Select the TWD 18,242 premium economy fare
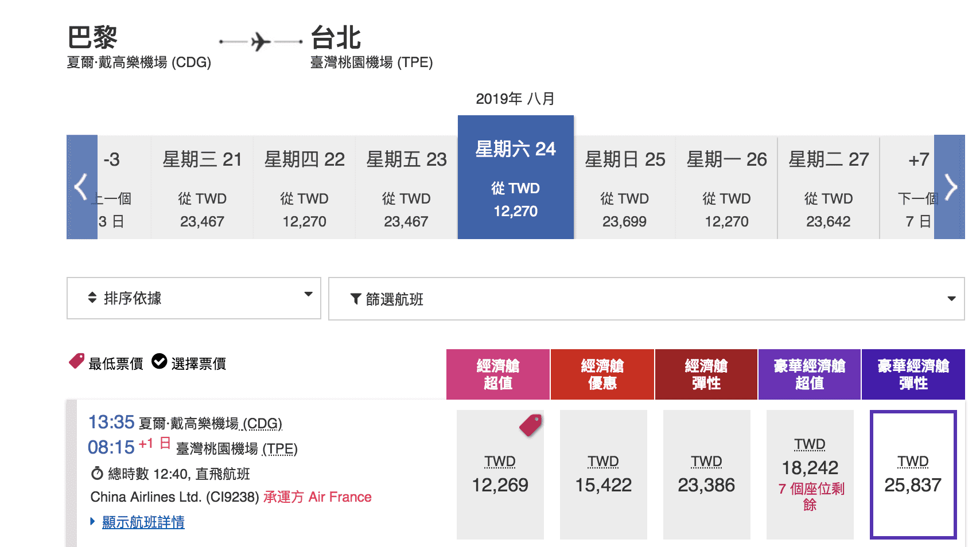Screen dimensions: 980x547 coord(810,468)
